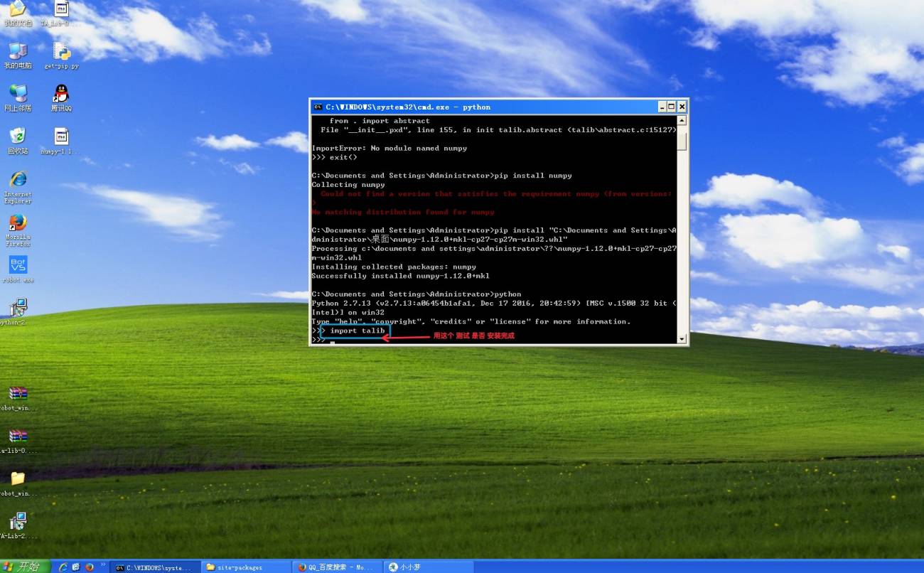Click the console scrollbar down arrow
The width and height of the screenshot is (924, 573).
pyautogui.click(x=682, y=339)
